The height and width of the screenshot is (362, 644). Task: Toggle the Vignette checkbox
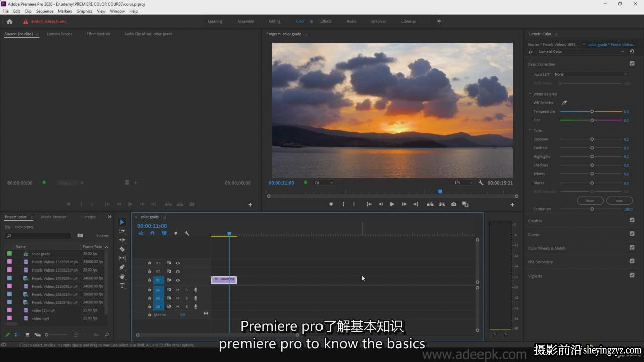click(632, 275)
